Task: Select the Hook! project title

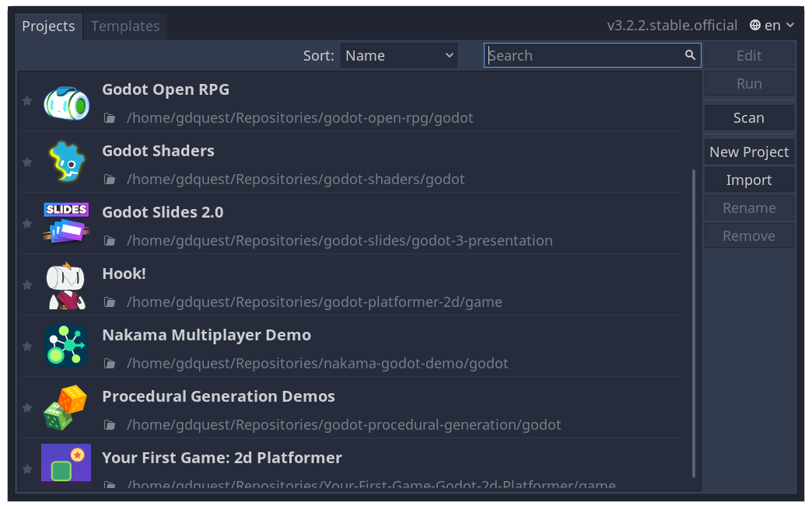Action: (124, 274)
